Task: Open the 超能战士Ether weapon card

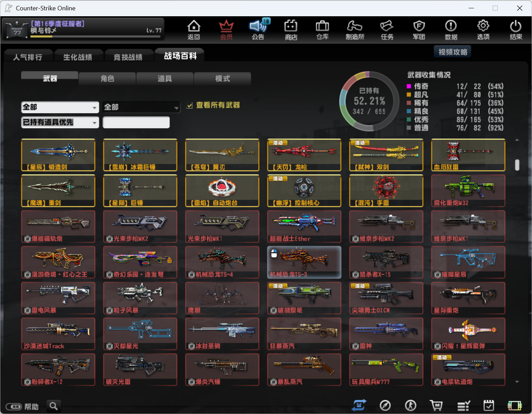Action: [304, 226]
